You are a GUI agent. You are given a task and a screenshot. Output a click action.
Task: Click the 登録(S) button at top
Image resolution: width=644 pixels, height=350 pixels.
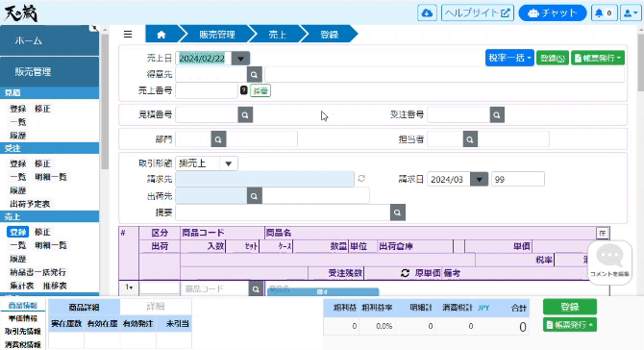553,58
